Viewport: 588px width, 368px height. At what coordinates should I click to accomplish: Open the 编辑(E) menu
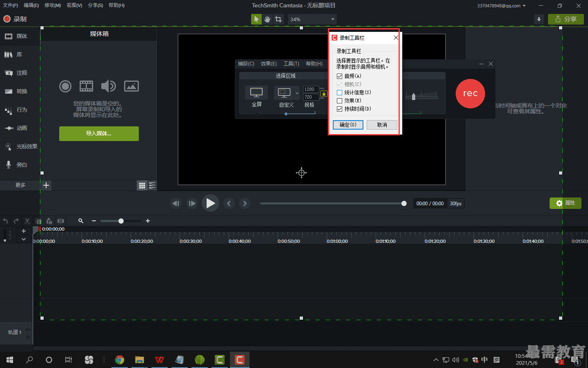tap(31, 5)
